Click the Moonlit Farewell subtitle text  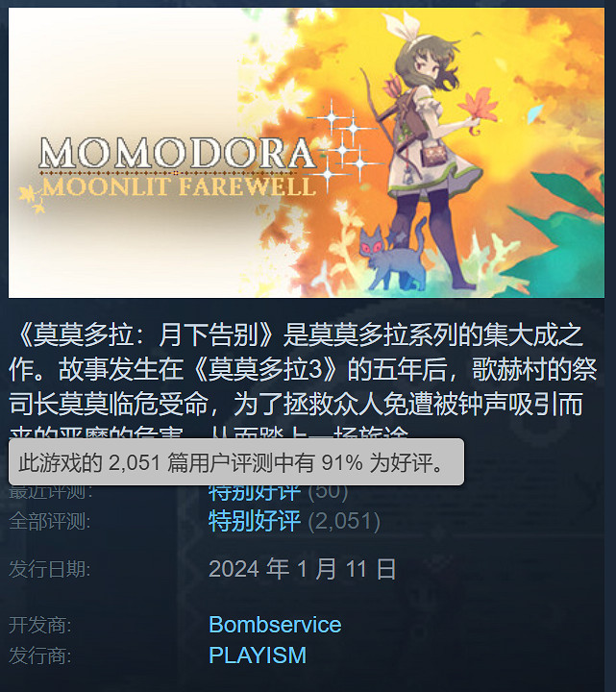pos(179,187)
